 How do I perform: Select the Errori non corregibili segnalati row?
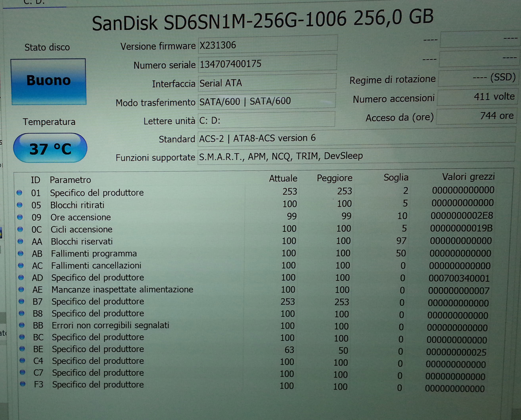click(x=110, y=325)
